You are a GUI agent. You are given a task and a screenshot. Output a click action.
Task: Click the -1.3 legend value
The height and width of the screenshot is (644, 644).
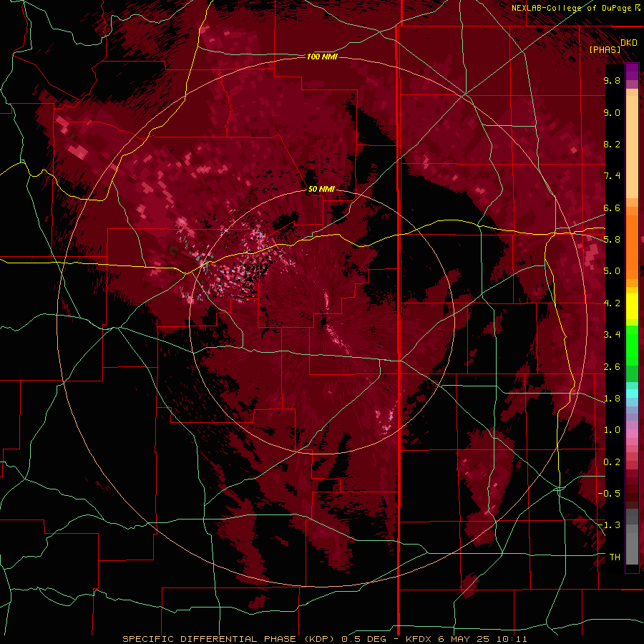pos(609,525)
